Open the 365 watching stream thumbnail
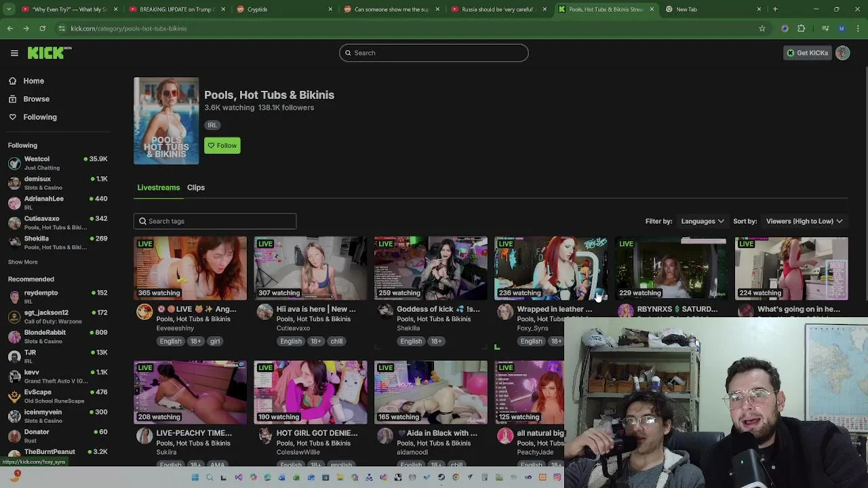Screen dimensions: 868x488 (191, 268)
